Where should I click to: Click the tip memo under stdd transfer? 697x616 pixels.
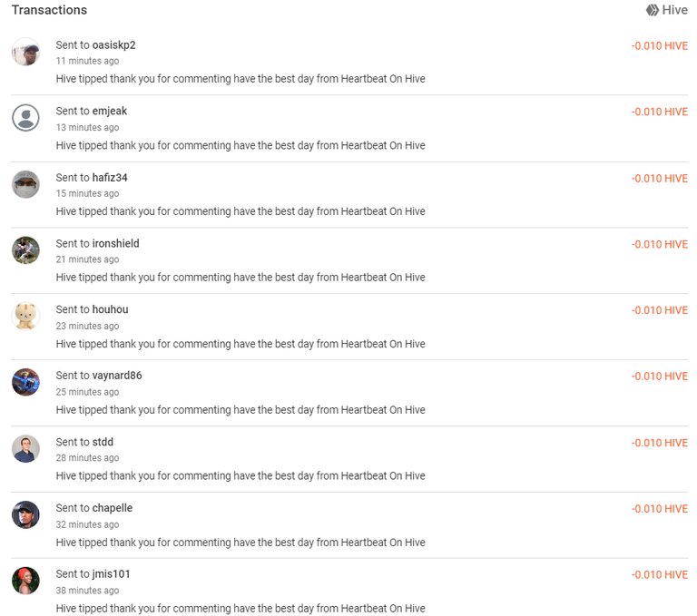(241, 476)
